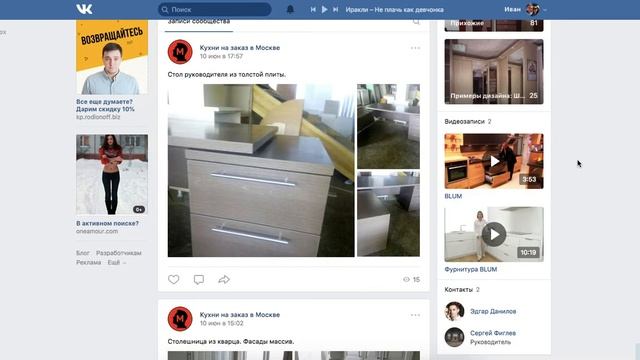Open the BLUM video title link
The width and height of the screenshot is (640, 360).
pos(453,196)
